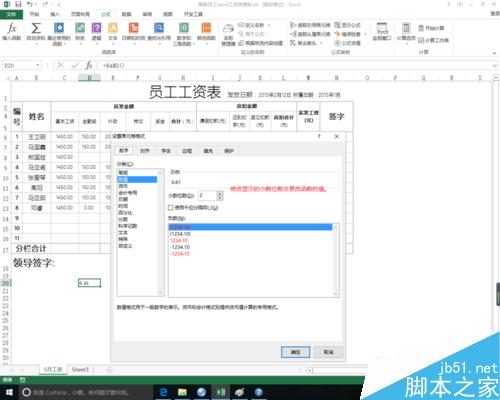Open the Name Box dropdown arrow
Viewport: 500px width, 400px height.
point(38,65)
